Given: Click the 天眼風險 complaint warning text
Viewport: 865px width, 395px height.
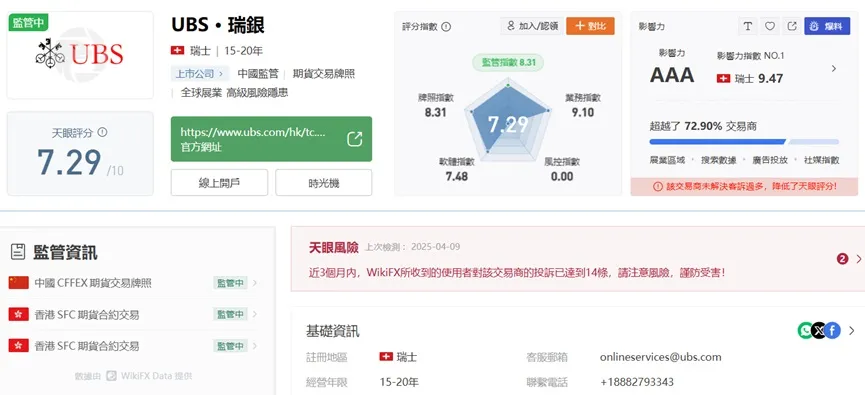Looking at the screenshot, I should click(516, 273).
